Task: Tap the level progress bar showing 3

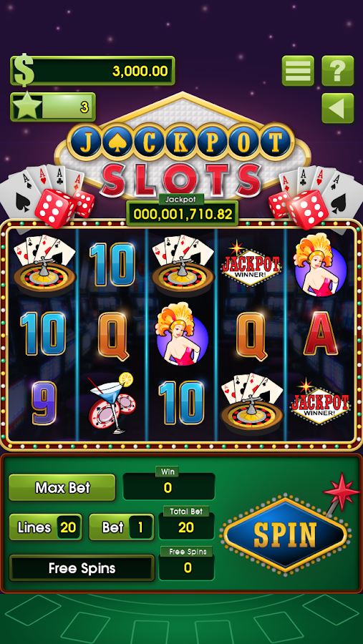Action: (53, 107)
